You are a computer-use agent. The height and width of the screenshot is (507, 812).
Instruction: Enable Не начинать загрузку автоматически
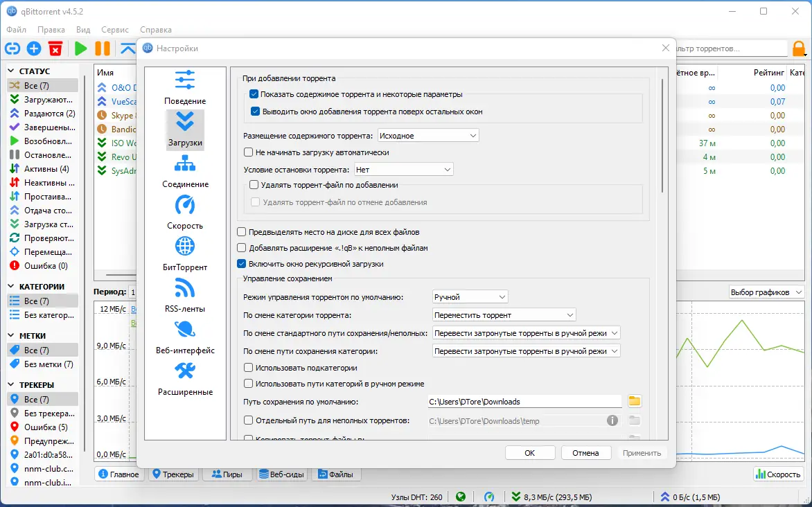point(249,152)
